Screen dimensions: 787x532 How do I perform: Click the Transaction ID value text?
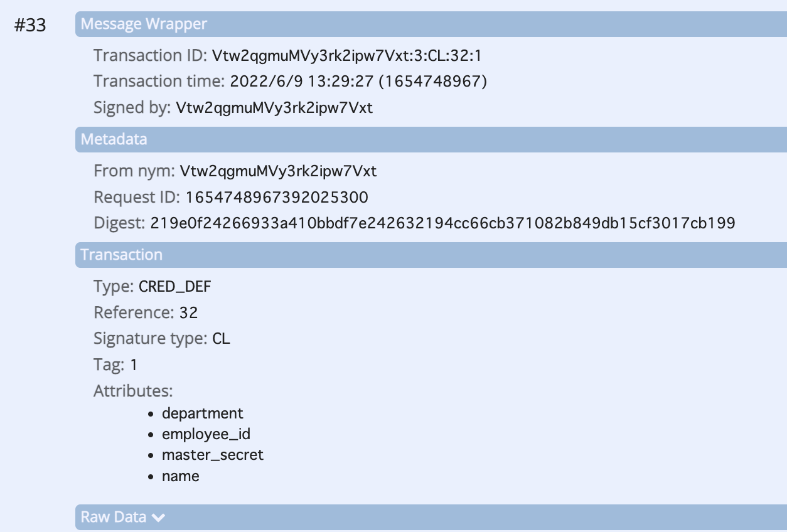pyautogui.click(x=346, y=56)
